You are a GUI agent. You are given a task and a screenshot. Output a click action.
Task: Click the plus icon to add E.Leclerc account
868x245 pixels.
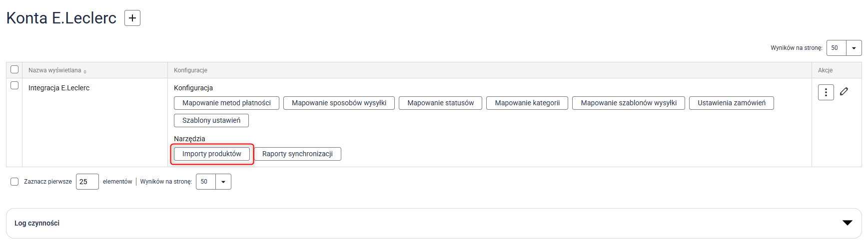(132, 18)
